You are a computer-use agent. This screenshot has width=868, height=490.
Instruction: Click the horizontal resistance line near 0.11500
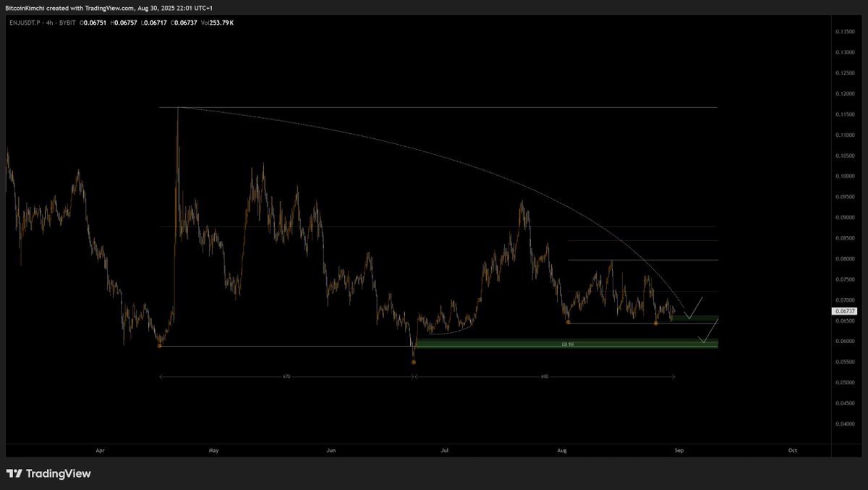pos(434,107)
